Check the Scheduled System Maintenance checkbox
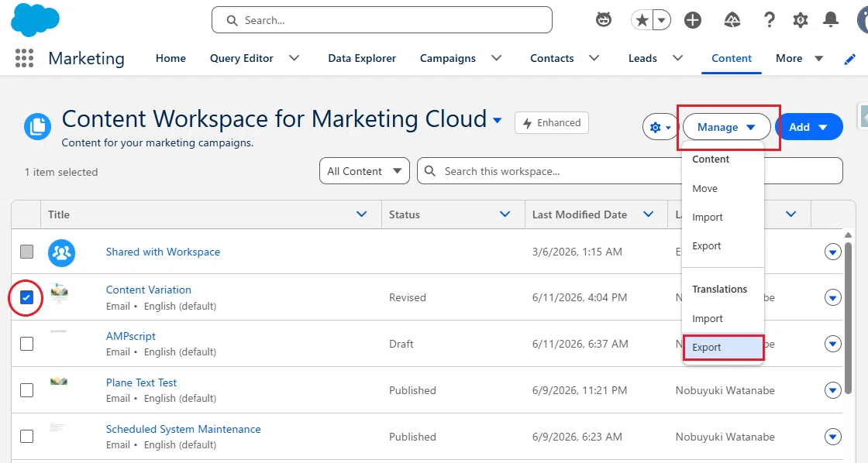Viewport: 868px width, 463px height. [x=26, y=436]
